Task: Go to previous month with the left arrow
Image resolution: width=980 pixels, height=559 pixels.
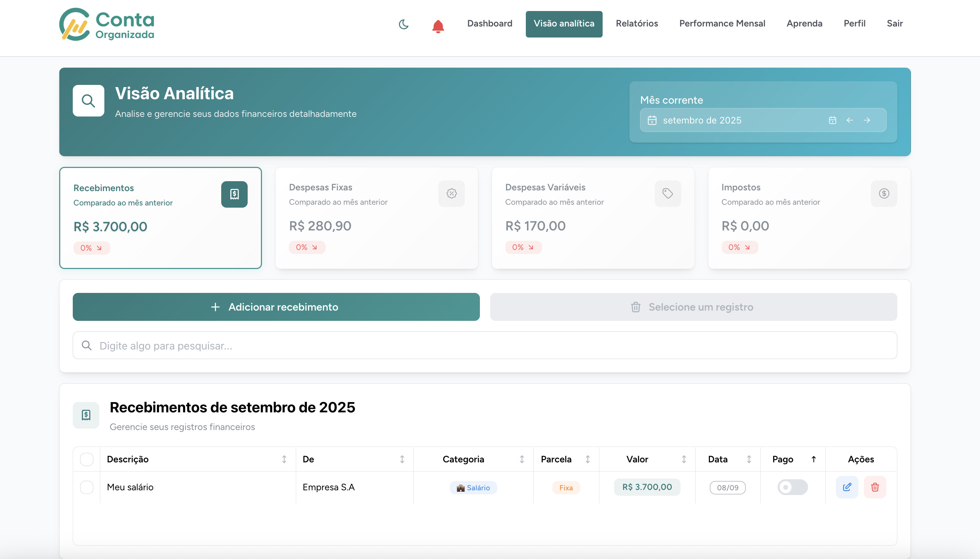Action: click(850, 120)
